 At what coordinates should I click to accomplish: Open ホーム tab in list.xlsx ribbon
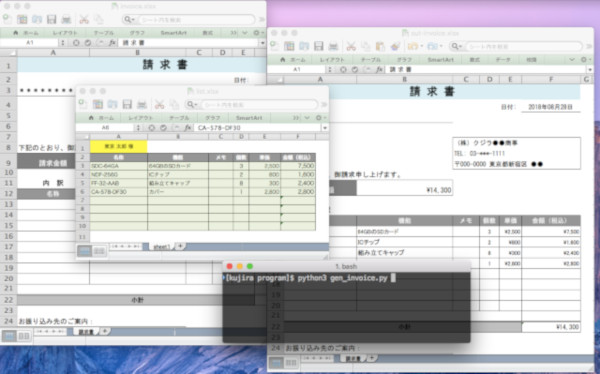click(101, 118)
